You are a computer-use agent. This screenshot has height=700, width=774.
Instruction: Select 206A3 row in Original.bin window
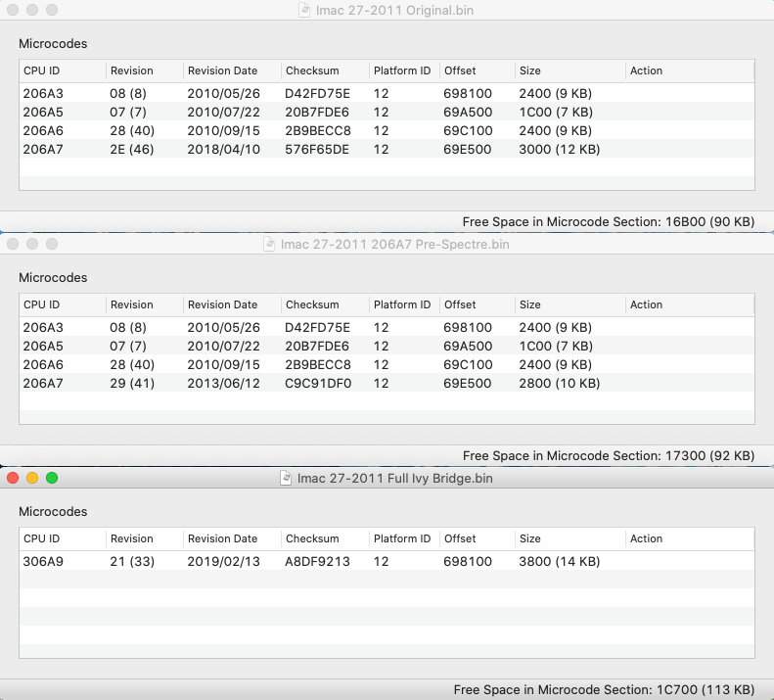(387, 93)
